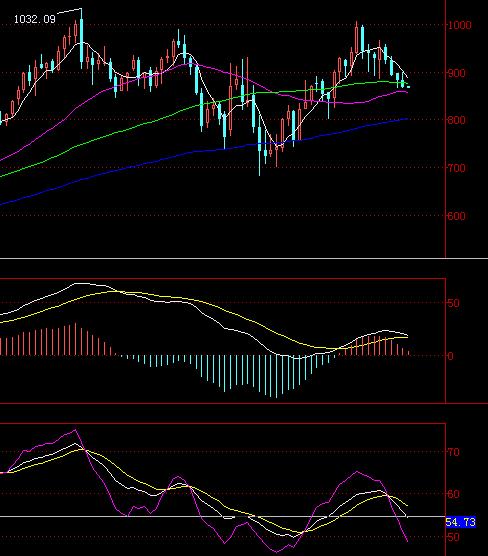Screen dimensions: 488x556
Task: Click the oscillator 60 axis label
Action: [x=454, y=494]
